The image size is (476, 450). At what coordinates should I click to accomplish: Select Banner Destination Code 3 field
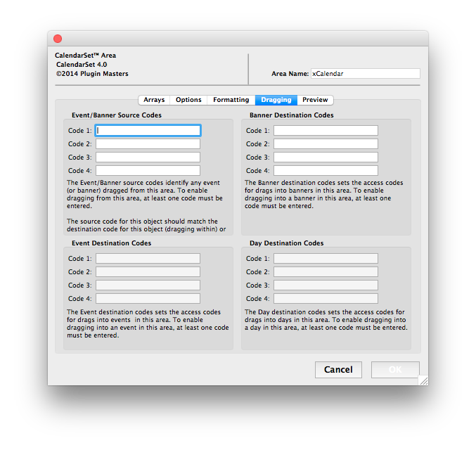tap(326, 157)
